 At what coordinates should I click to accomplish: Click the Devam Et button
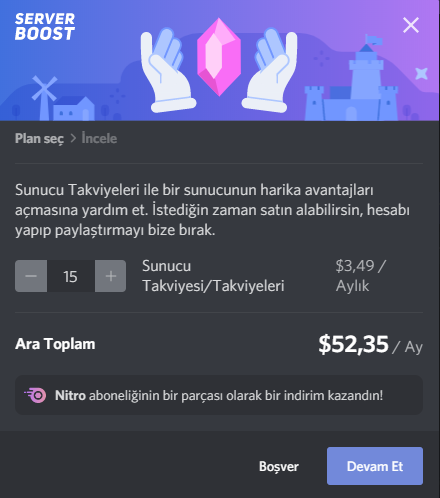click(x=375, y=466)
